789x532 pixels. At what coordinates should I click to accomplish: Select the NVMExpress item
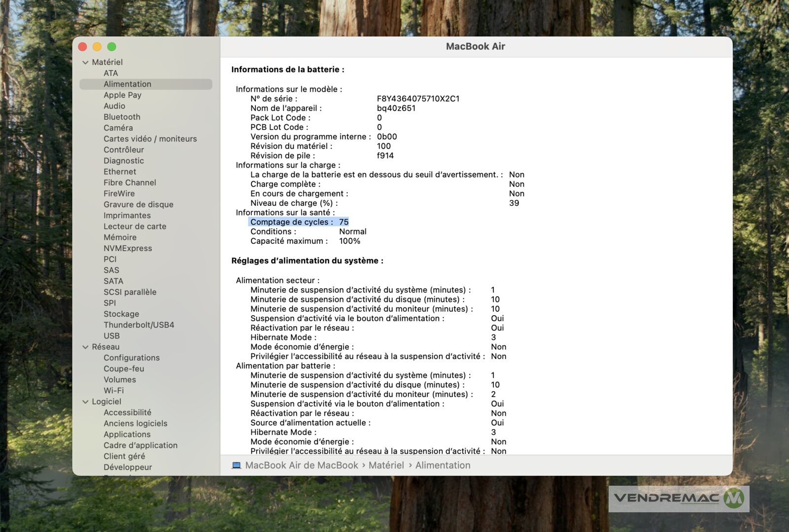click(128, 248)
